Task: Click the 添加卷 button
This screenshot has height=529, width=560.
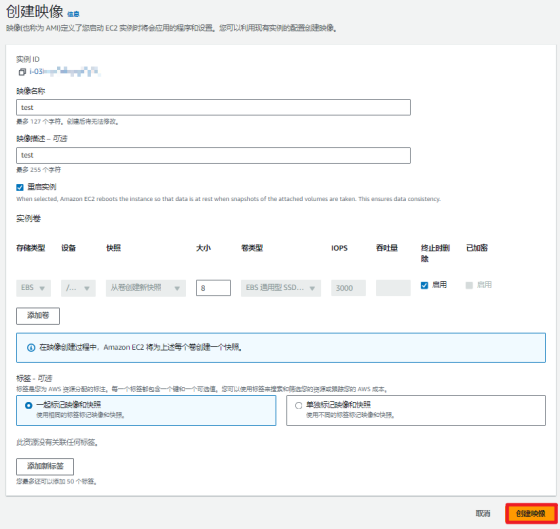Action: (38, 316)
